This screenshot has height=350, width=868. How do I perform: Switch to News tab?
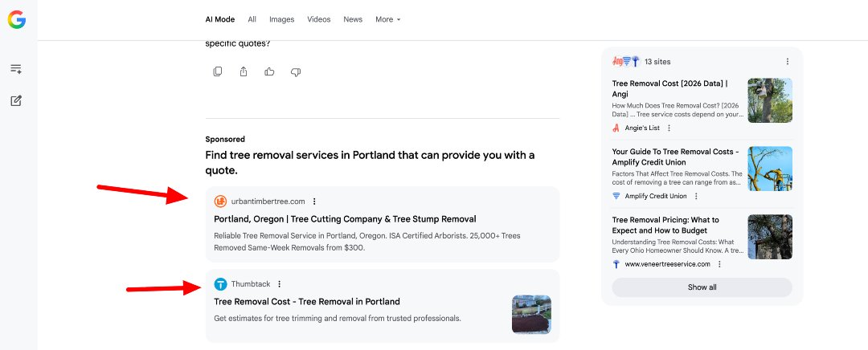353,19
